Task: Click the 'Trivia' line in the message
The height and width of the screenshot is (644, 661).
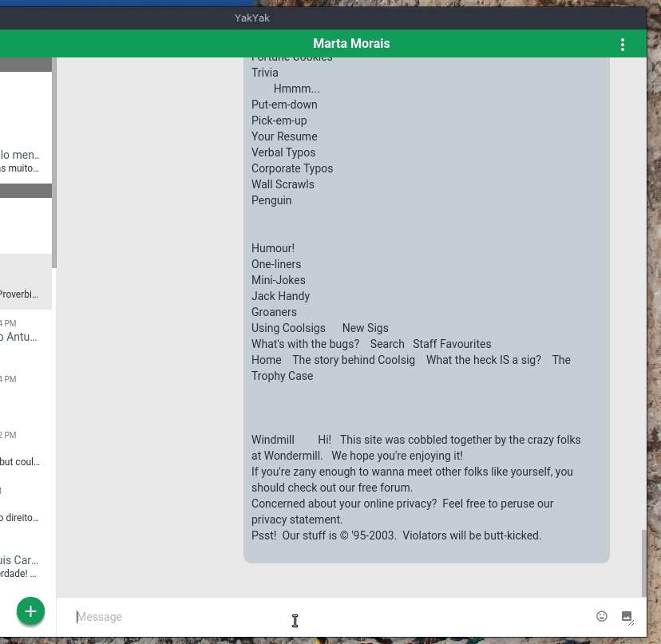Action: coord(265,73)
